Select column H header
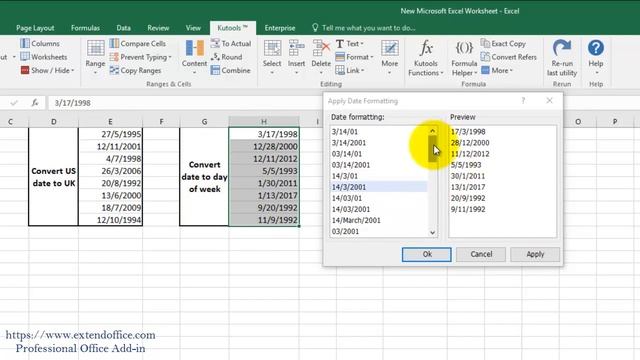Image resolution: width=640 pixels, height=360 pixels. tap(264, 122)
